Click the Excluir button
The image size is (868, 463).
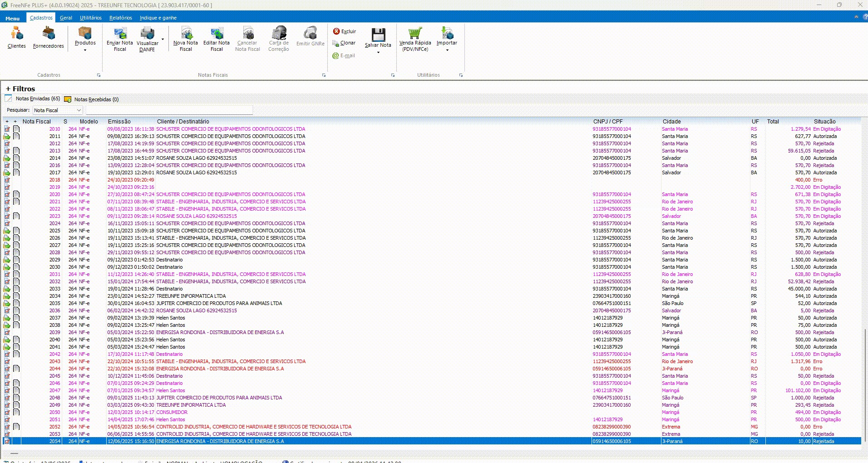click(345, 31)
